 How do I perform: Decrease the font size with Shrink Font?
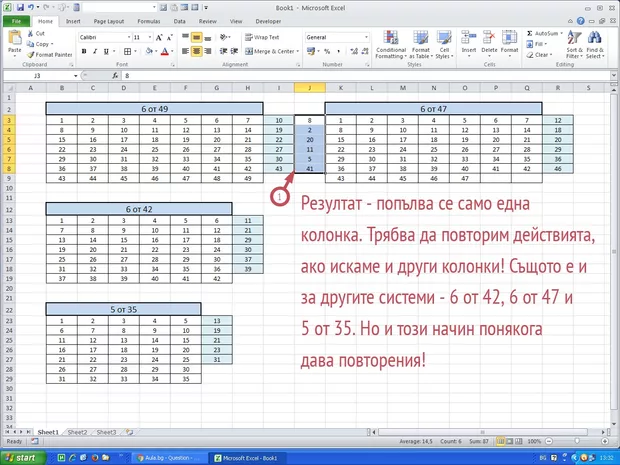(x=169, y=38)
